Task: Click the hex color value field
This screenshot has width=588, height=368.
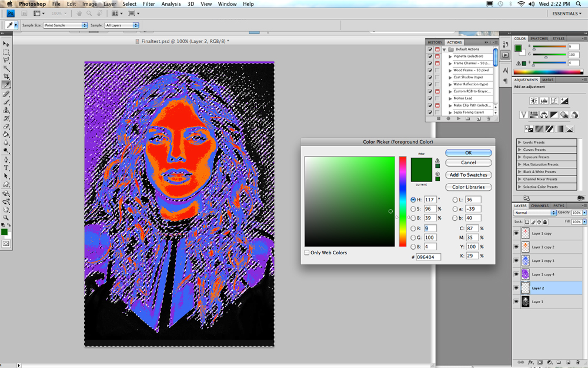Action: point(428,257)
